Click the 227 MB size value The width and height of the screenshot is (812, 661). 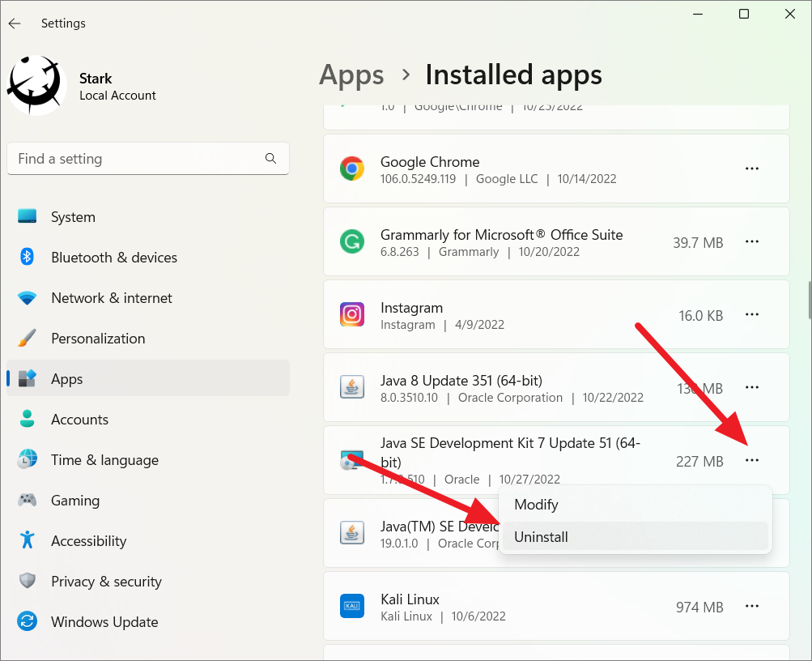pyautogui.click(x=699, y=462)
